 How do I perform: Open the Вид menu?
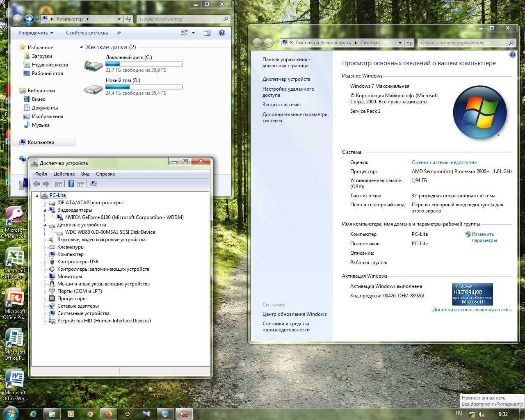(85, 174)
